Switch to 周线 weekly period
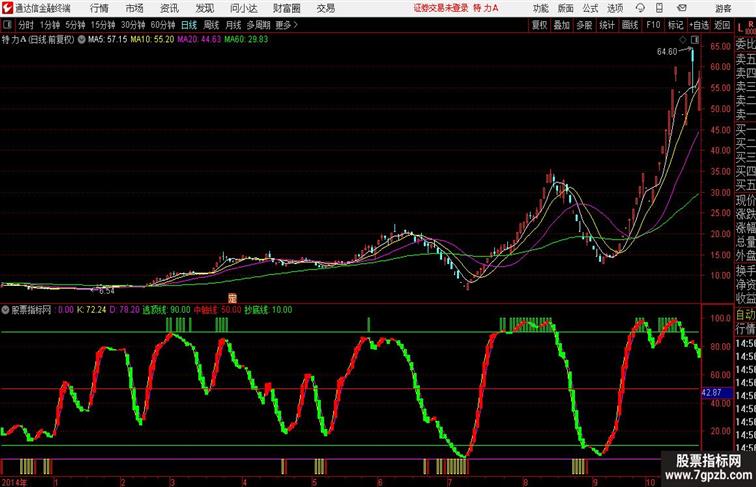Screen dimensions: 756x487 (211, 25)
